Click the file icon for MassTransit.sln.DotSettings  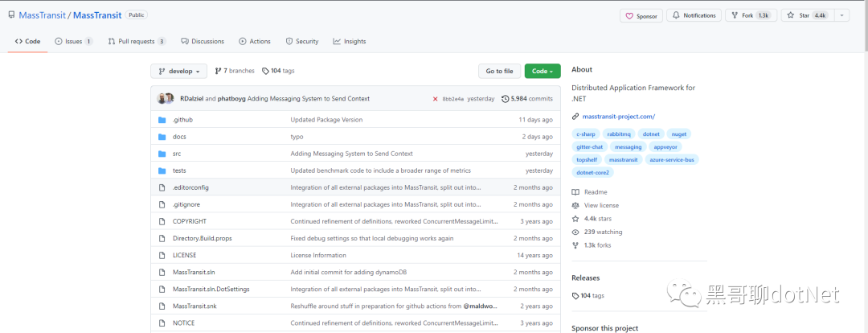[x=162, y=290]
